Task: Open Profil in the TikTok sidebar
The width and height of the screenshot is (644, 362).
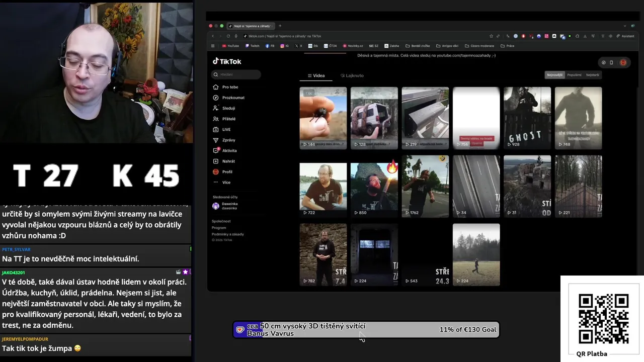Action: (x=223, y=171)
